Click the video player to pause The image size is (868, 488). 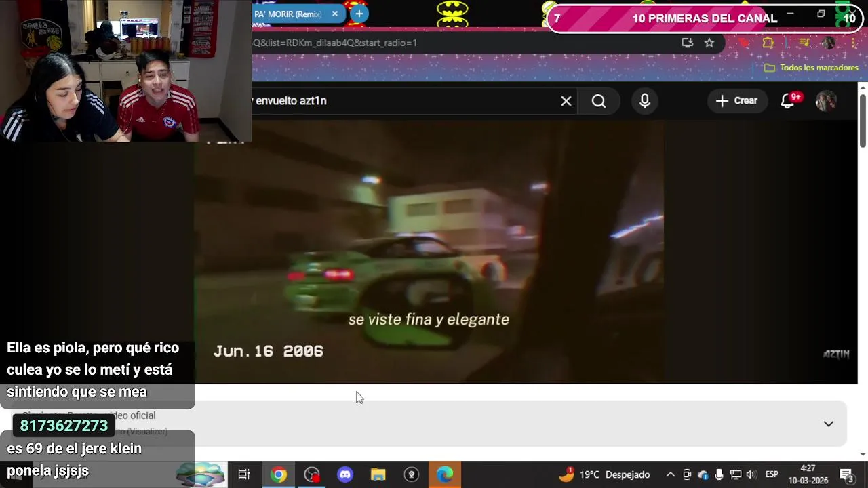click(429, 252)
